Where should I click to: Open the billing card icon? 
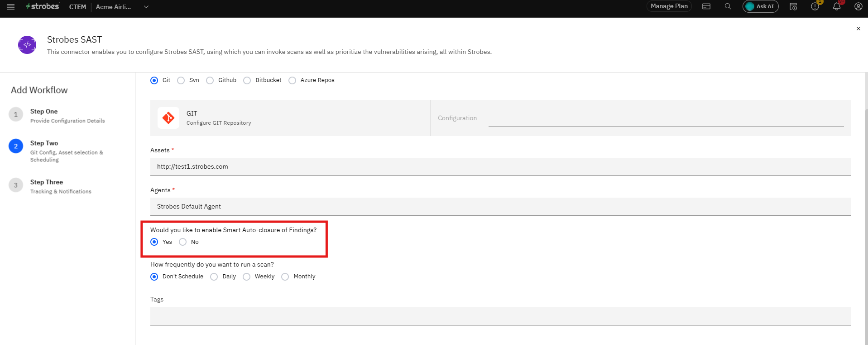(x=706, y=6)
